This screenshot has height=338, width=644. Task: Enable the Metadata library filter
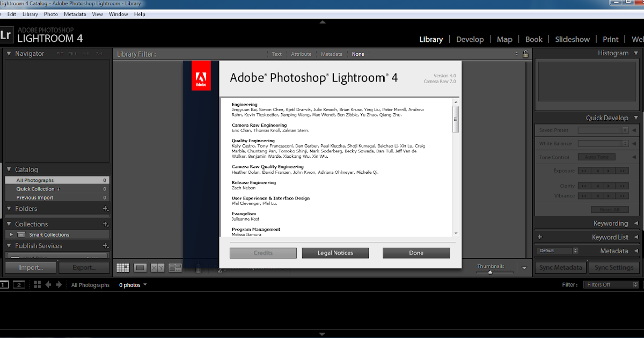[332, 54]
